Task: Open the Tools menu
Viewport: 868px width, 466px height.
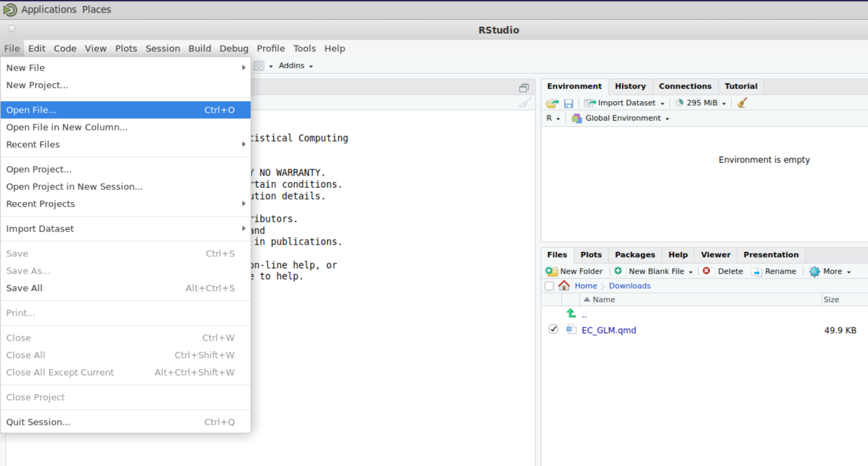Action: pyautogui.click(x=305, y=49)
